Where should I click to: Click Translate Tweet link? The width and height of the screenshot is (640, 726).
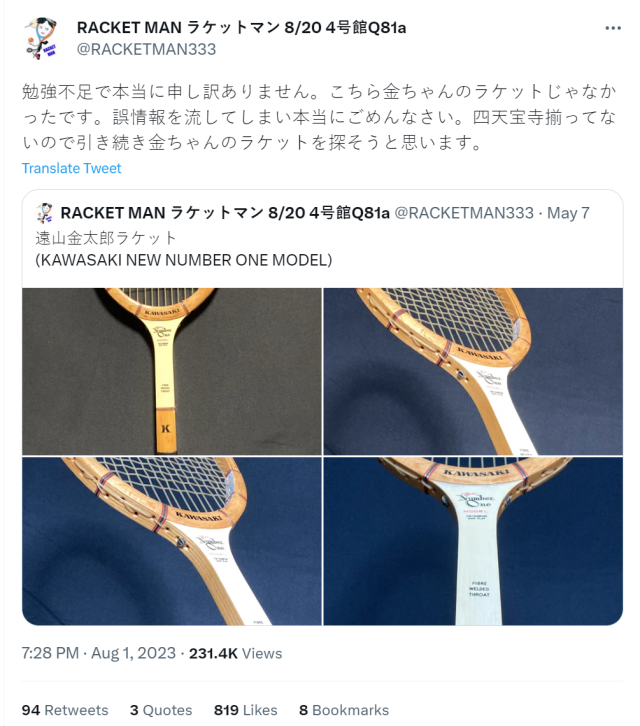point(71,168)
